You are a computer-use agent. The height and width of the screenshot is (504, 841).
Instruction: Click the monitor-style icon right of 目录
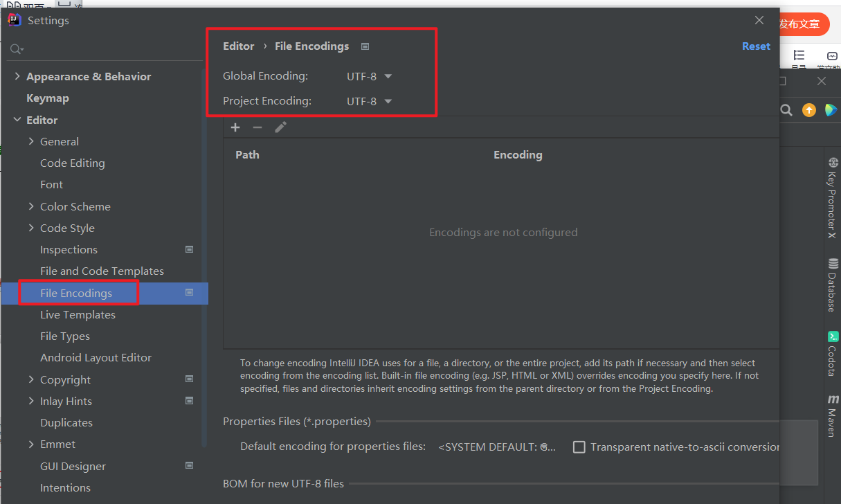click(x=831, y=56)
